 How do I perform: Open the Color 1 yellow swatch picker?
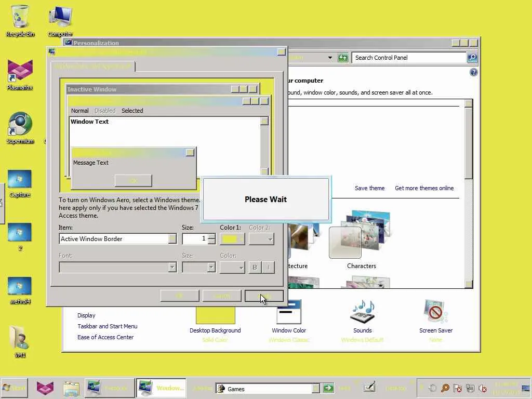(x=232, y=239)
